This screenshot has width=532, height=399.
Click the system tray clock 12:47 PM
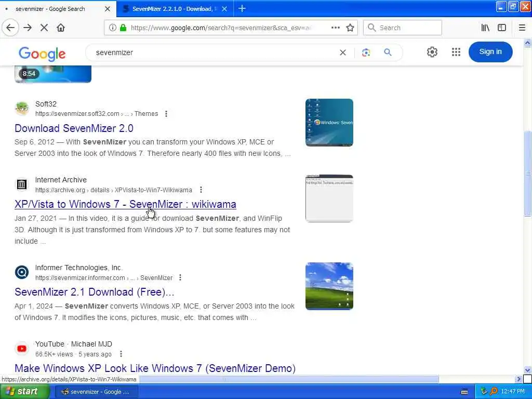tap(513, 392)
